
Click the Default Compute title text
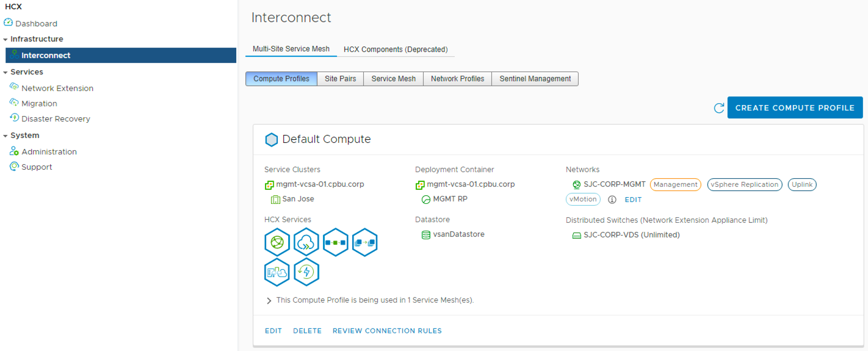(327, 139)
